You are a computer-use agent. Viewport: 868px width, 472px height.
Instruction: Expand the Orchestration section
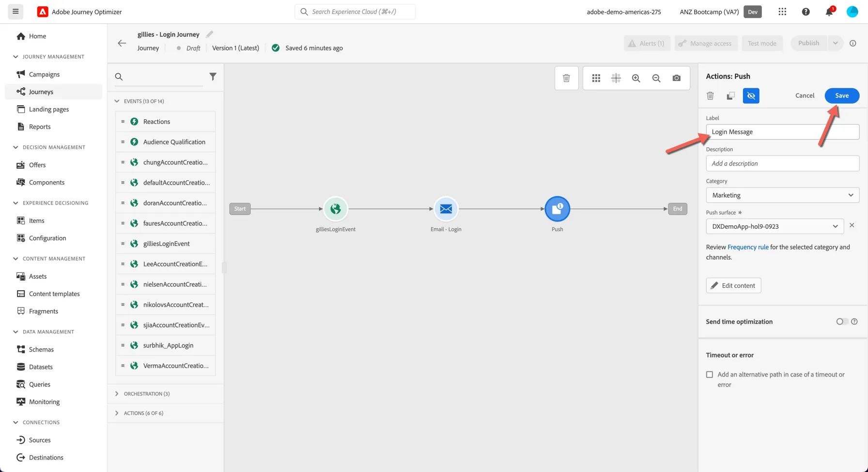[x=117, y=393]
